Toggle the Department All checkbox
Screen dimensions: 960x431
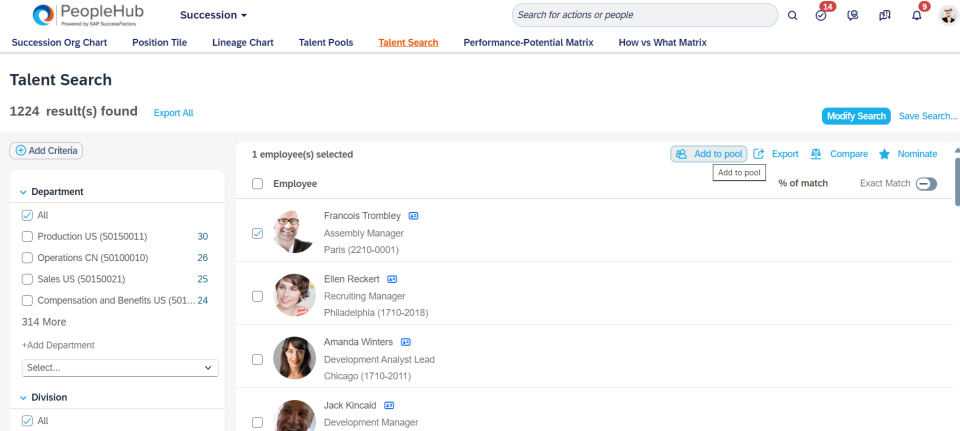point(27,216)
